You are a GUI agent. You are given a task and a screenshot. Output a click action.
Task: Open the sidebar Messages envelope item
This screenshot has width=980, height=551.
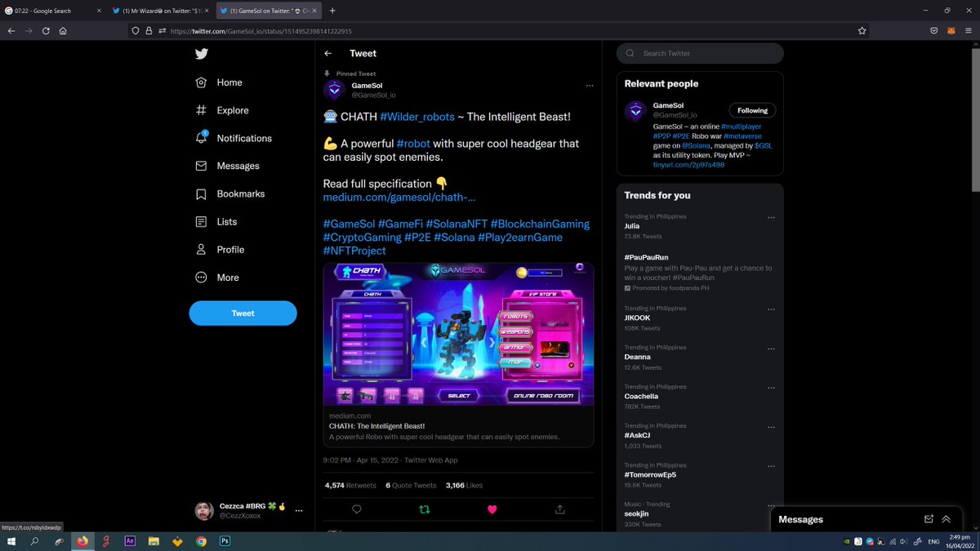227,166
